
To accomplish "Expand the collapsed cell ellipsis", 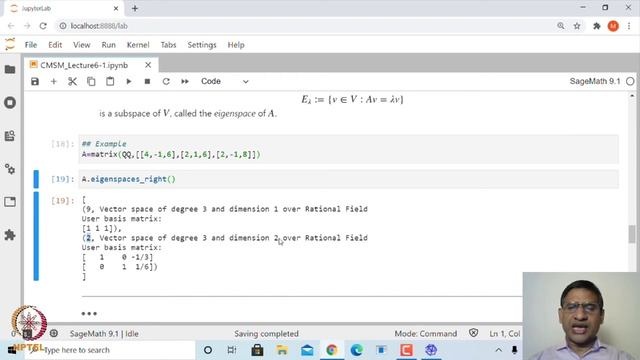I will click(x=89, y=313).
